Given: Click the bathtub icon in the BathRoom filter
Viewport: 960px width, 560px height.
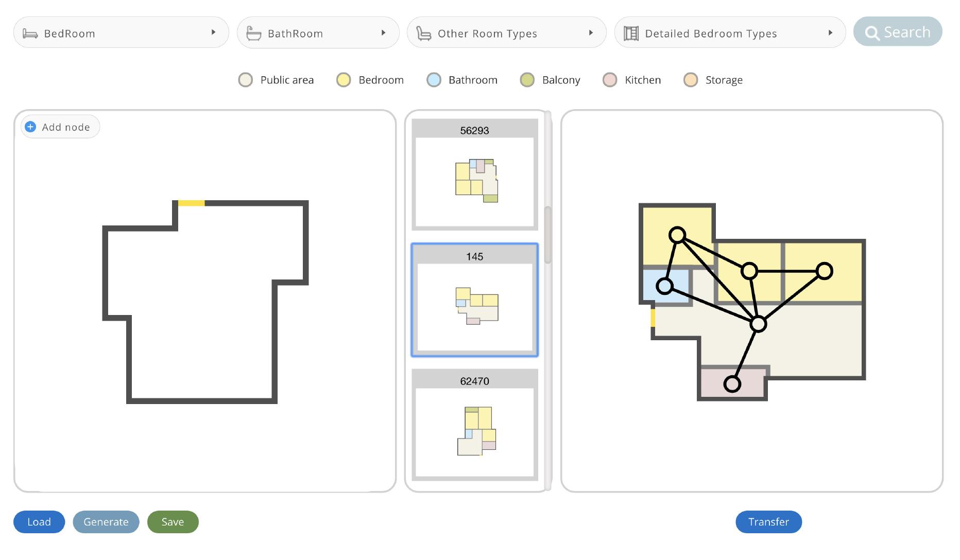Looking at the screenshot, I should (253, 32).
